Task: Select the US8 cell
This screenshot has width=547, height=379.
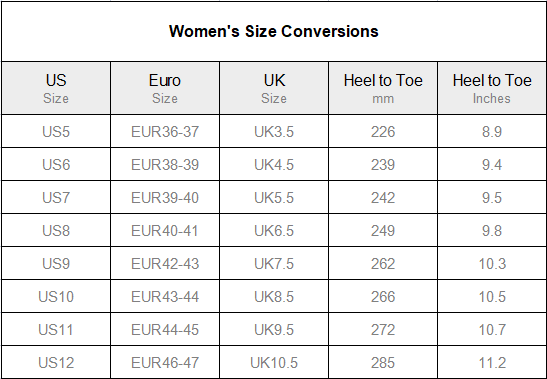Action: click(56, 230)
